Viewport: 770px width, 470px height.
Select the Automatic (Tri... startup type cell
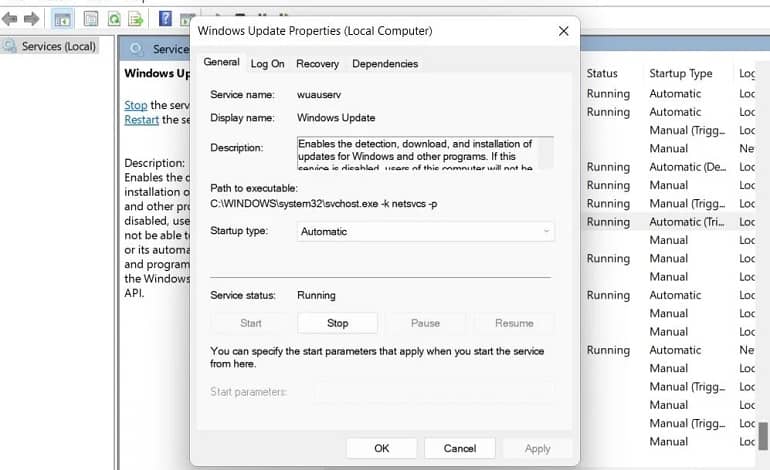687,222
